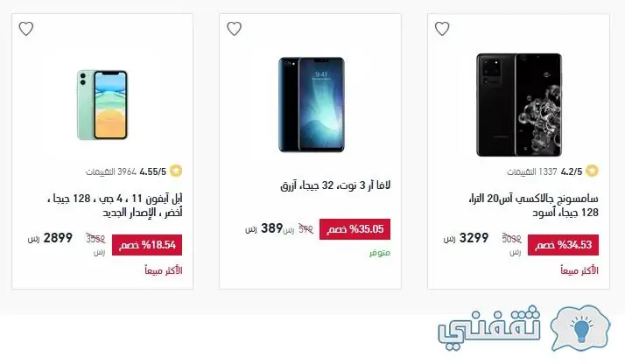View 3964 ratings for the iPhone 11
This screenshot has height=364, width=625.
(111, 171)
